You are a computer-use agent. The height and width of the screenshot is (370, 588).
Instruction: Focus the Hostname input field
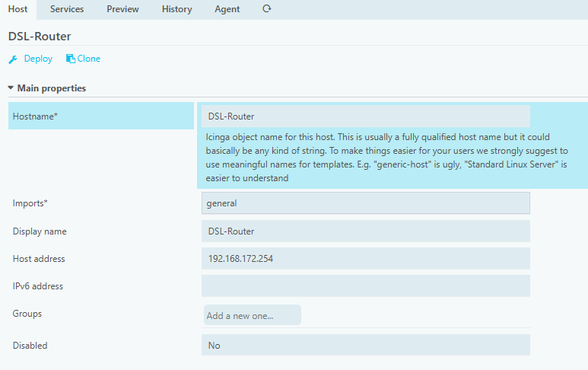[x=366, y=116]
